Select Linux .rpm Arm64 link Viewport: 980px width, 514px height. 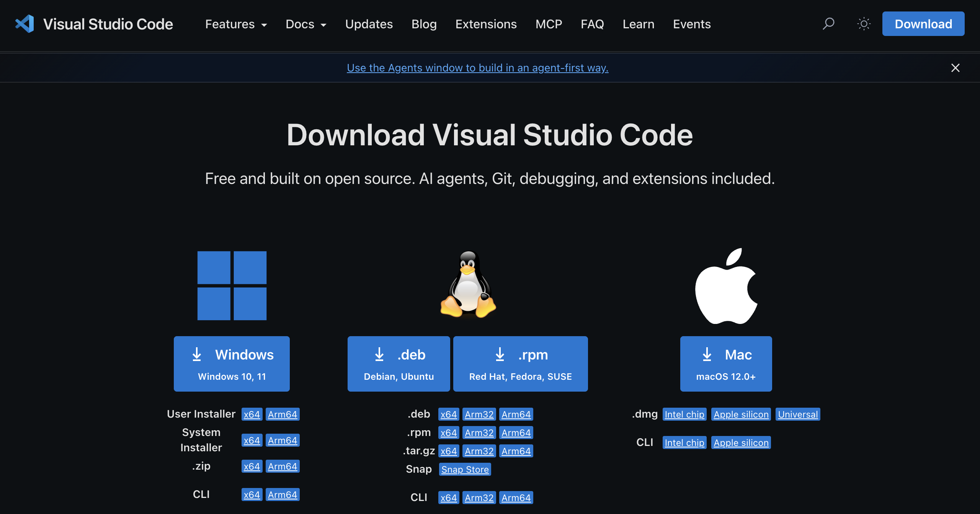(x=516, y=433)
